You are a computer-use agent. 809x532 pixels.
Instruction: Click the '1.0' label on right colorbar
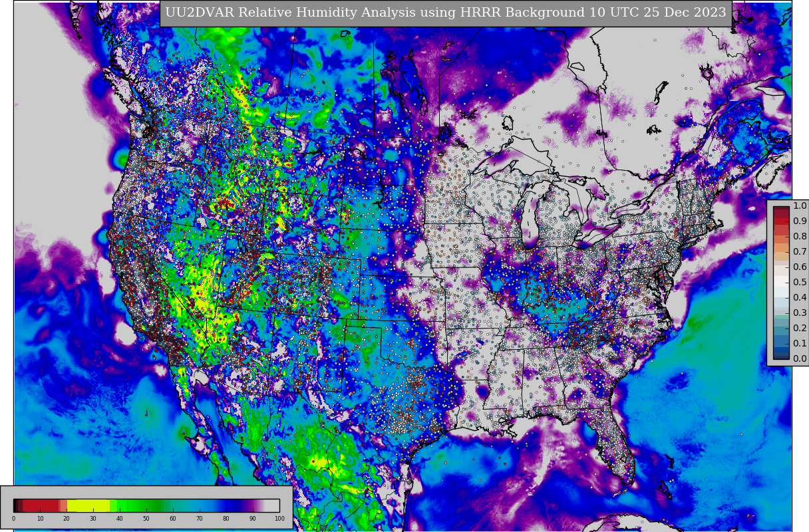tap(800, 206)
